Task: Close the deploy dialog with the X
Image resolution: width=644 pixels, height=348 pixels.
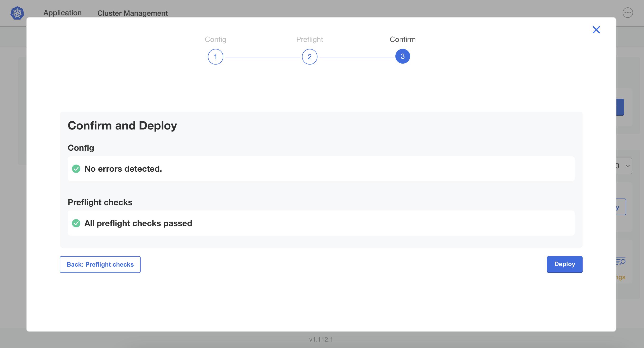Action: coord(596,30)
